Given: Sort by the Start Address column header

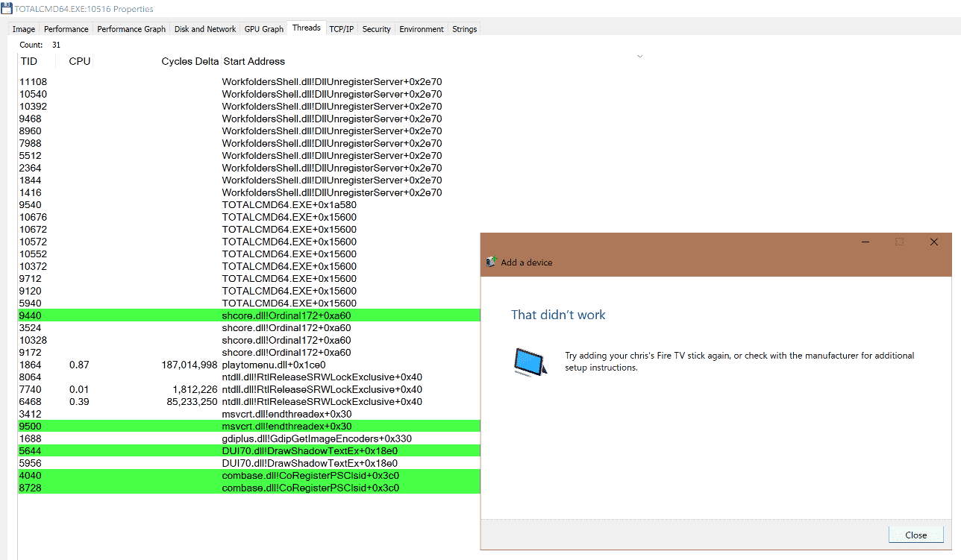Looking at the screenshot, I should tap(254, 61).
